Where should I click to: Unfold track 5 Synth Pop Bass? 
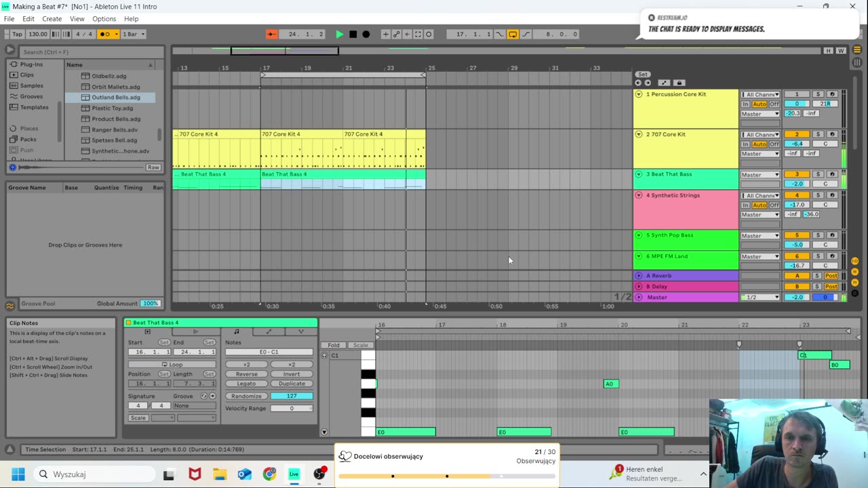coord(639,235)
